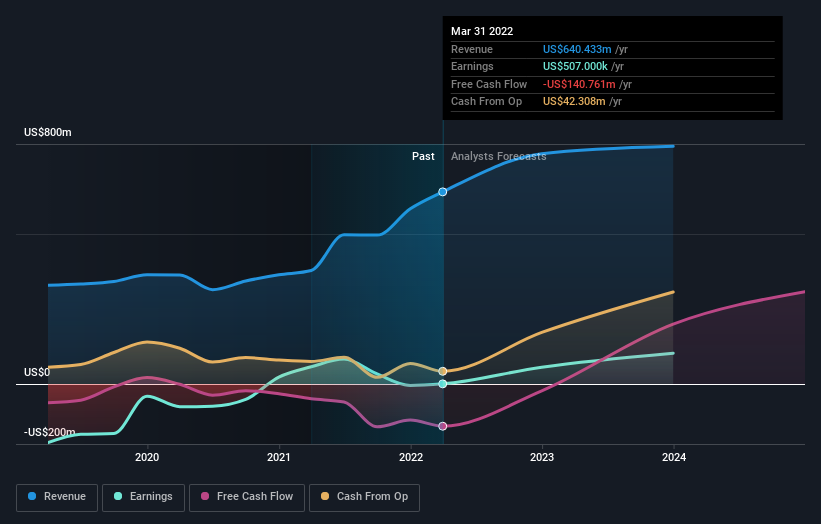Click the Earnings teal data point marker
The height and width of the screenshot is (524, 821).
click(x=443, y=384)
